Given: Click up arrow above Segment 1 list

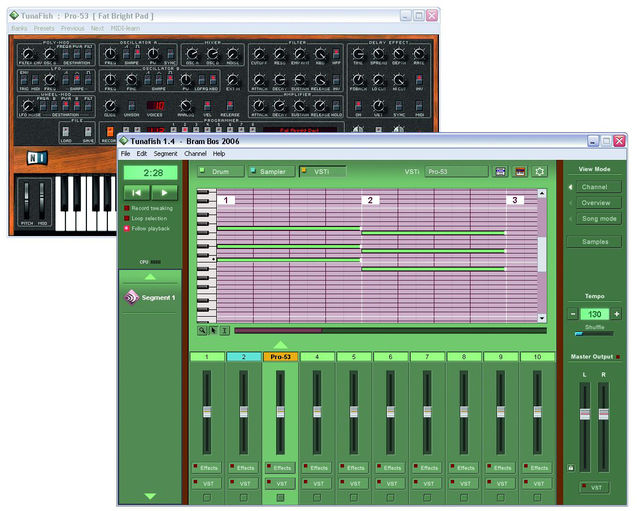Looking at the screenshot, I should 150,277.
